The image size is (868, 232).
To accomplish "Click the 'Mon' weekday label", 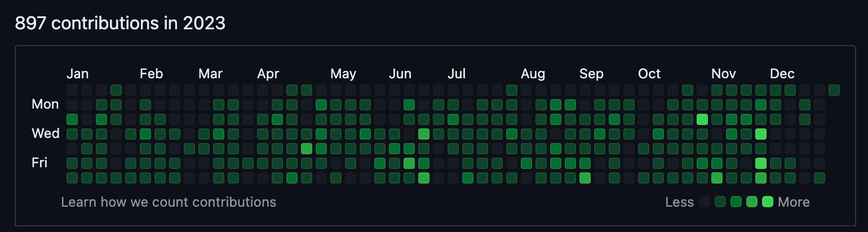I will click(45, 104).
